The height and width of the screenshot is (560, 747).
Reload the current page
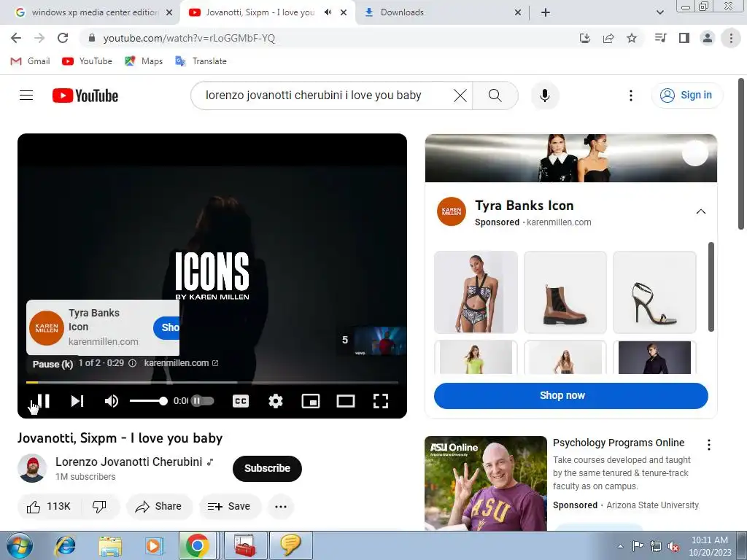[x=63, y=38]
